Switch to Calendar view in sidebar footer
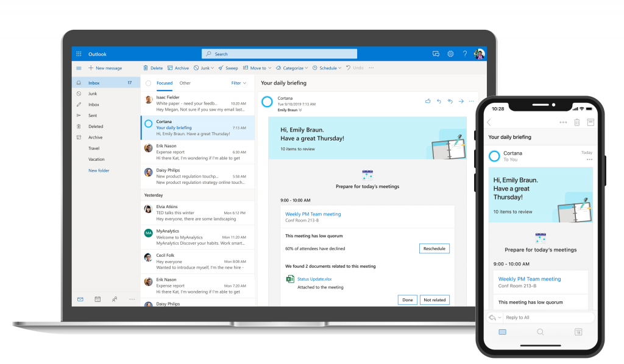Image resolution: width=624 pixels, height=364 pixels. coord(97,299)
